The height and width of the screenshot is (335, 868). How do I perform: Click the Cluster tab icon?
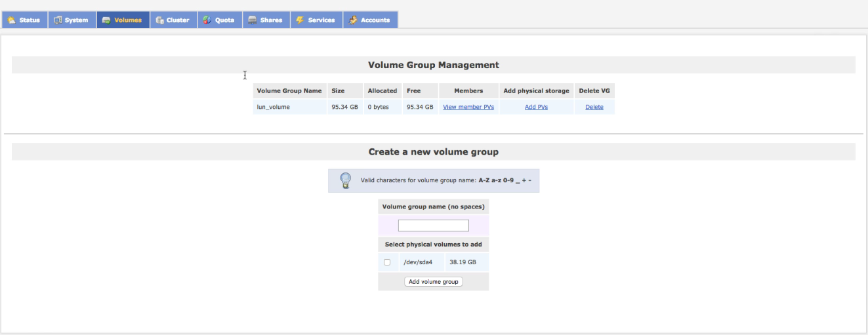click(x=159, y=20)
